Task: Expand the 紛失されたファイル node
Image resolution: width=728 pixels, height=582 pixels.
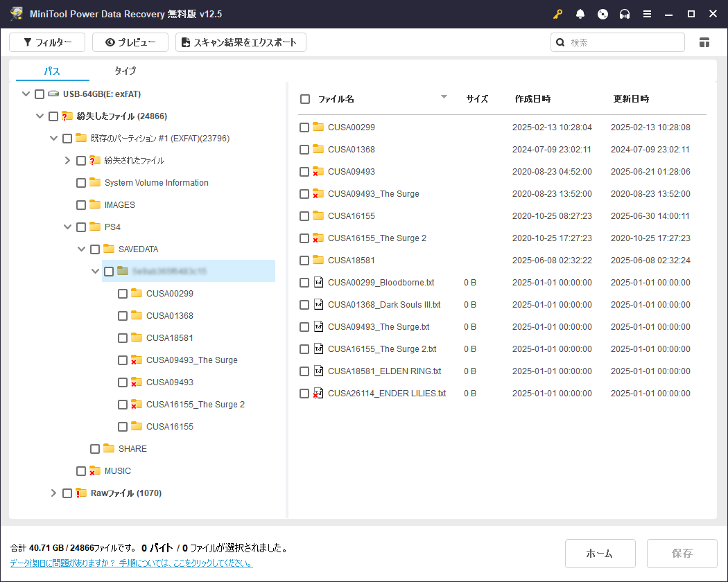Action: 67,161
